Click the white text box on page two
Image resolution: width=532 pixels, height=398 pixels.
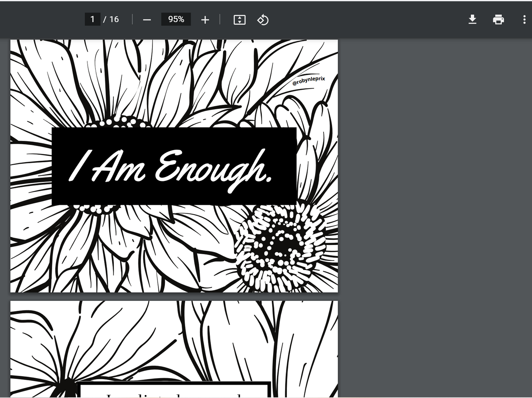(174, 391)
